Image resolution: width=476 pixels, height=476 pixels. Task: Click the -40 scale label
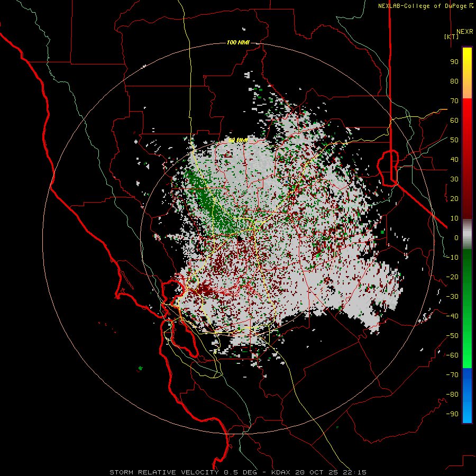tap(452, 316)
